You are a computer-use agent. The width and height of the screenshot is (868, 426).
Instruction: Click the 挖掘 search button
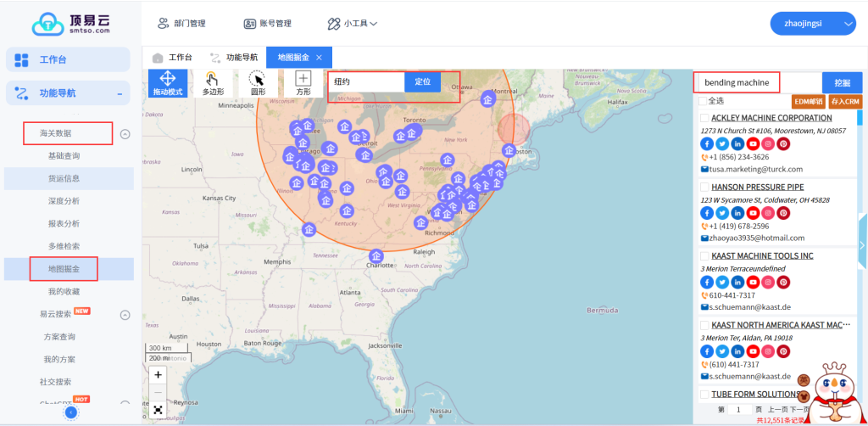(842, 82)
